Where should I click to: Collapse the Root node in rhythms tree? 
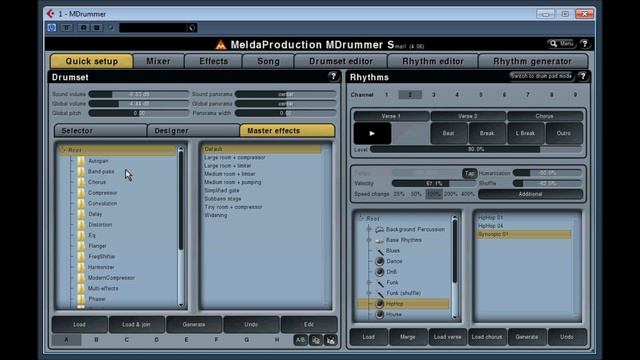[x=361, y=219]
